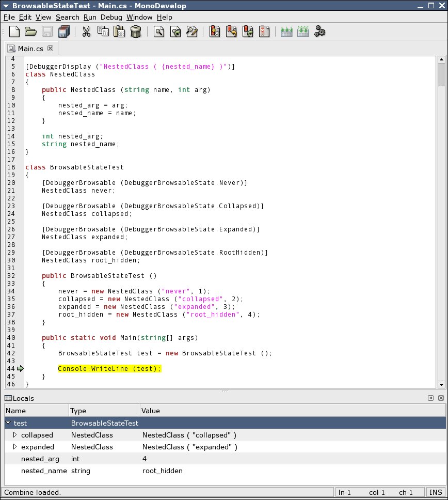The height and width of the screenshot is (500, 448).
Task: Open the Search menu
Action: point(68,17)
